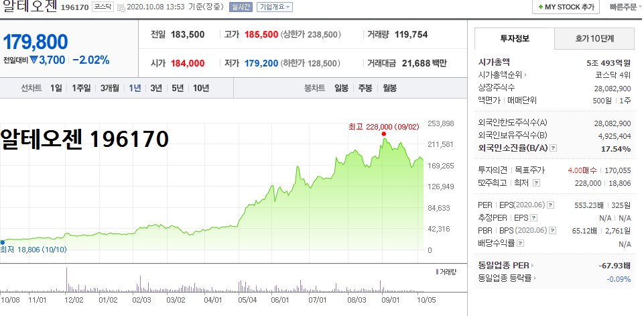Click PBR value 65.12배
Viewport: 644px width, 316px height.
585,231
